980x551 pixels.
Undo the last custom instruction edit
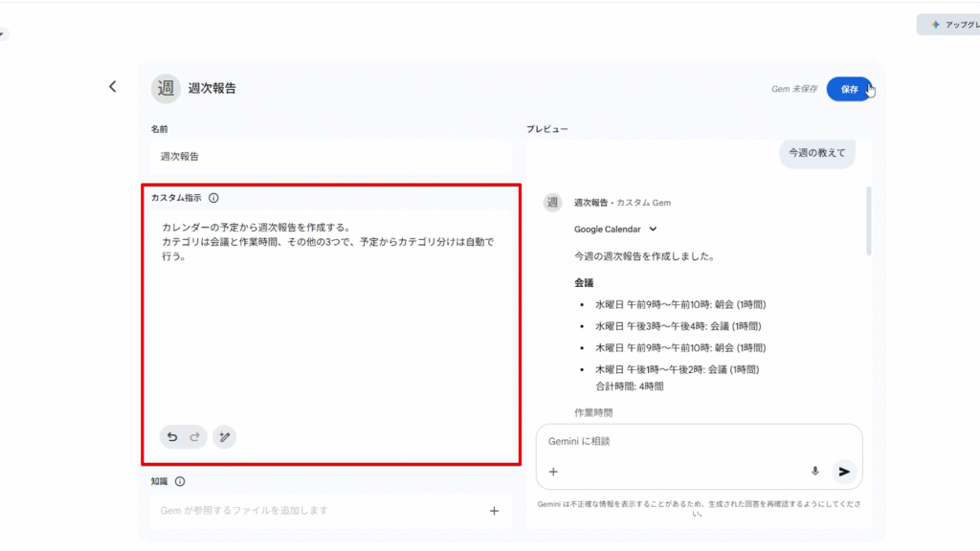tap(172, 437)
